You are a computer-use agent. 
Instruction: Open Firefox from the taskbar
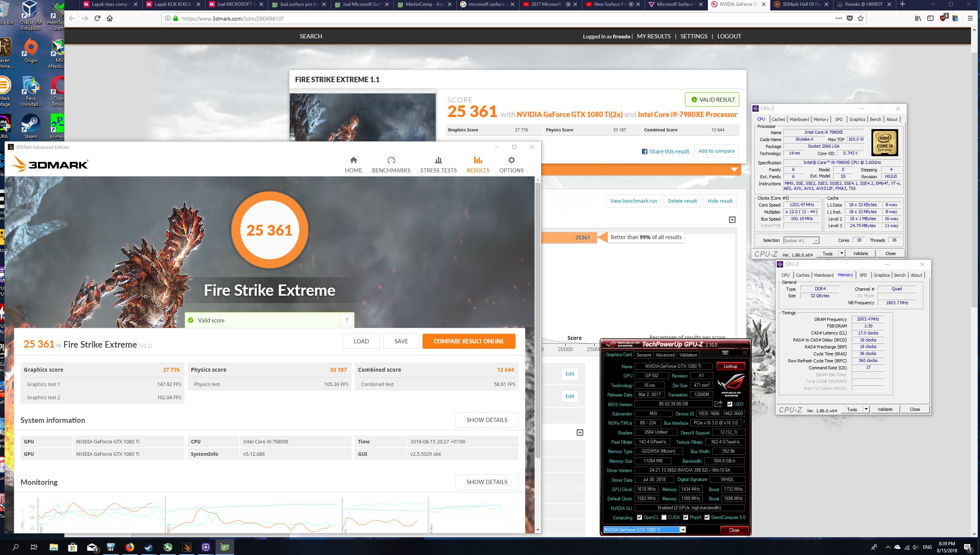[130, 547]
